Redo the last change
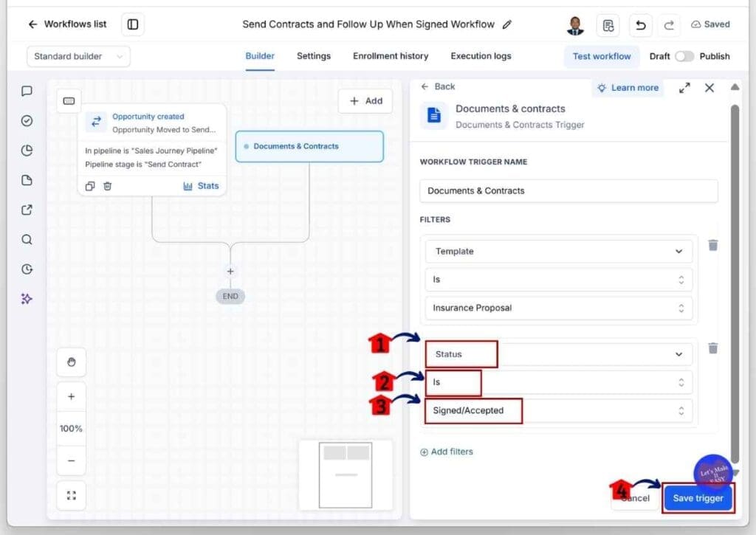 coord(669,25)
